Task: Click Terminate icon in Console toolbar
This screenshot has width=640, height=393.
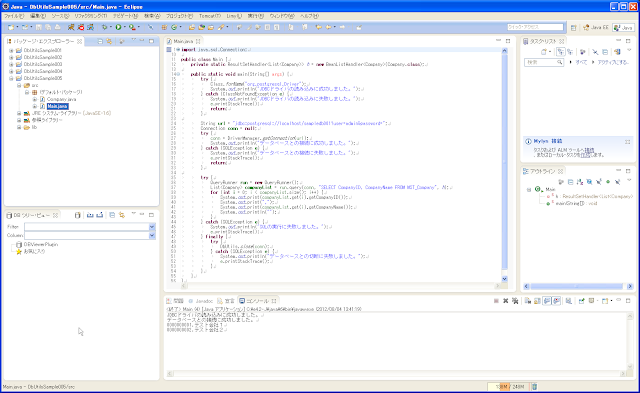Action: coord(496,301)
